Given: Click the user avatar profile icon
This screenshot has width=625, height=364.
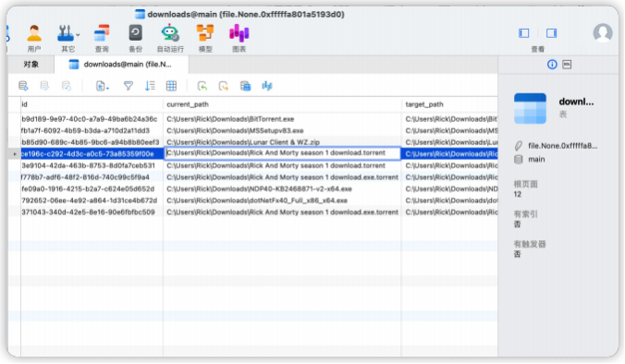Looking at the screenshot, I should [603, 32].
